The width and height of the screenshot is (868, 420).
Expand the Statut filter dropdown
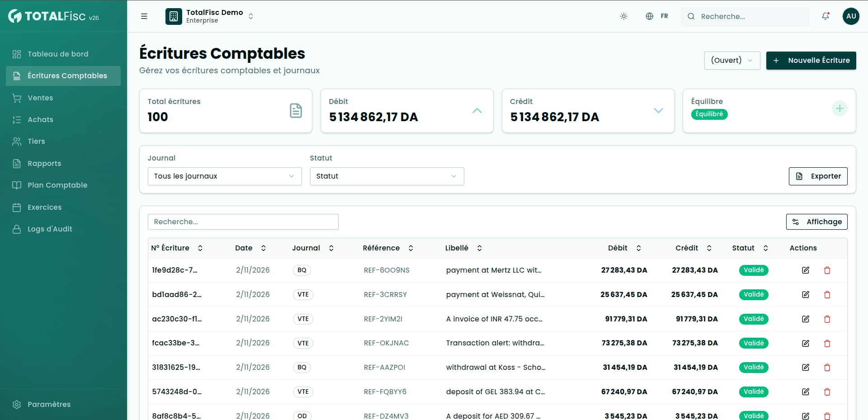click(387, 176)
